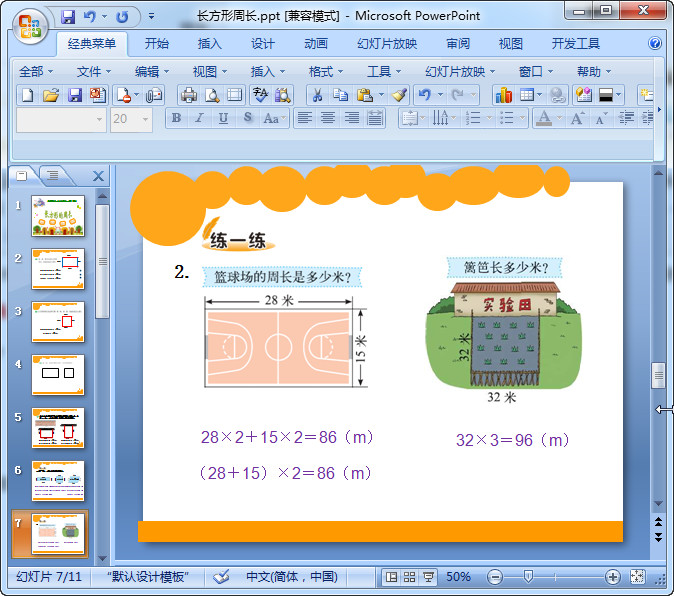The image size is (674, 596).
Task: Switch to the outline tab in slide pane
Action: tap(53, 175)
